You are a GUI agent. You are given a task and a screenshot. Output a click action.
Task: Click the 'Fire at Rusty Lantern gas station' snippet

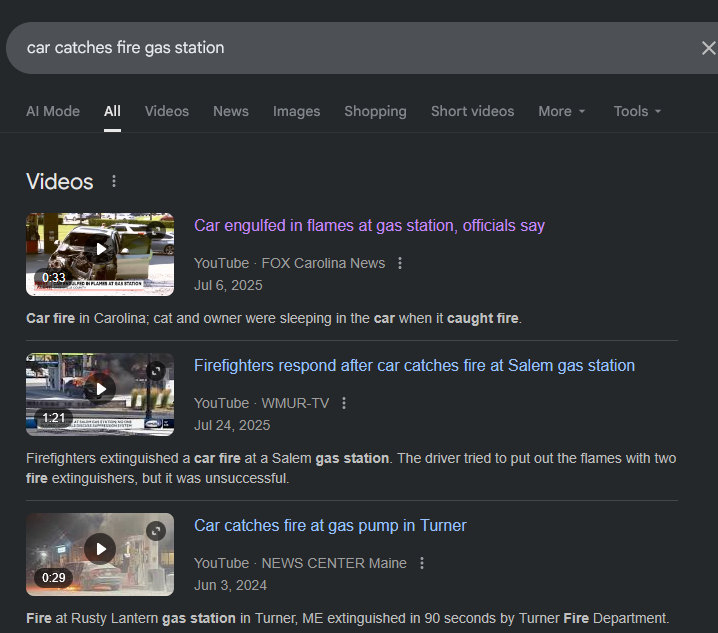coord(348,618)
